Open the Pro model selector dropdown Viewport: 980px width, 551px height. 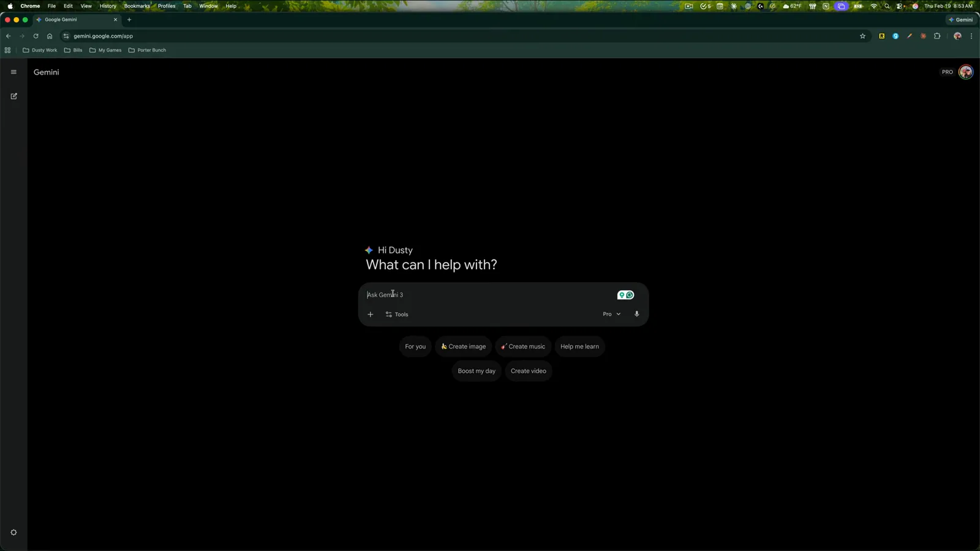[x=611, y=314]
